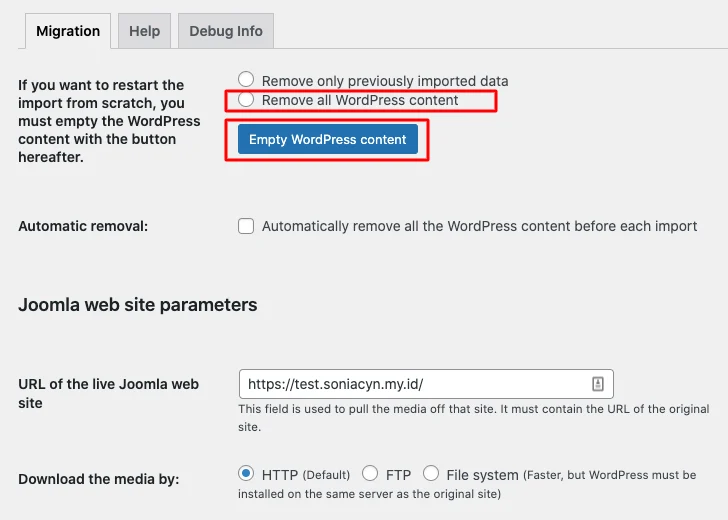This screenshot has width=728, height=520.
Task: Click the restart import from scratch text
Action: click(x=109, y=121)
